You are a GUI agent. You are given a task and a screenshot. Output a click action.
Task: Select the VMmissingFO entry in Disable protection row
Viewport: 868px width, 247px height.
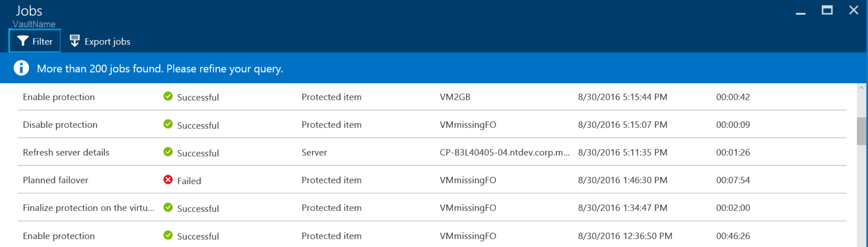[x=468, y=124]
